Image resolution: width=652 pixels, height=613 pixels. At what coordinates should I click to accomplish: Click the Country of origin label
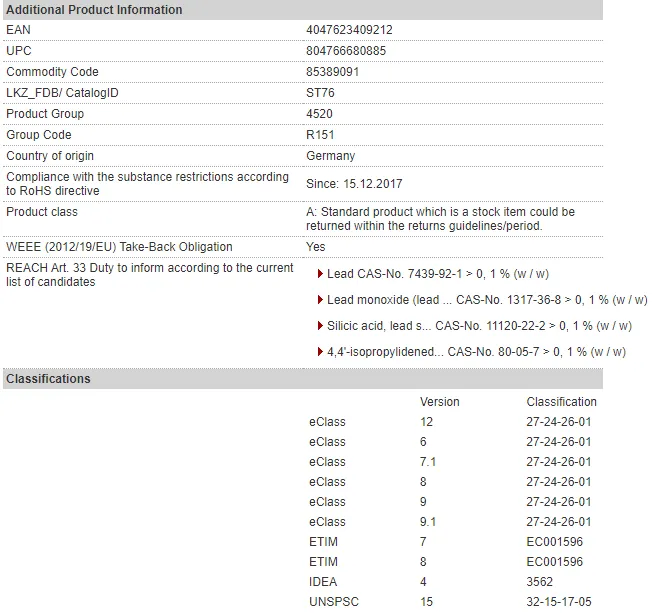(50, 156)
